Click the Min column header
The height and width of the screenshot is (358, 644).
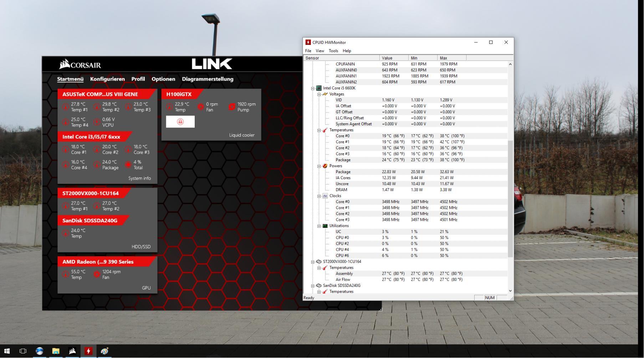(x=423, y=58)
